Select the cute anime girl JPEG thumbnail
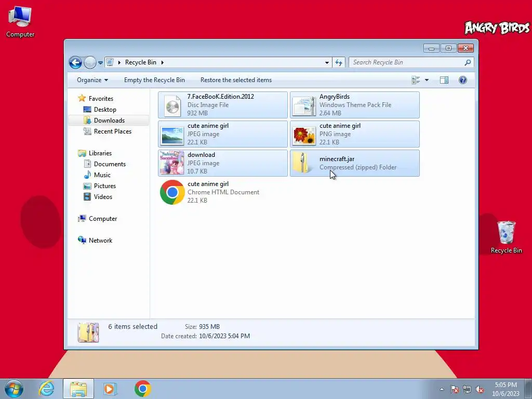This screenshot has width=532, height=399. click(x=172, y=136)
